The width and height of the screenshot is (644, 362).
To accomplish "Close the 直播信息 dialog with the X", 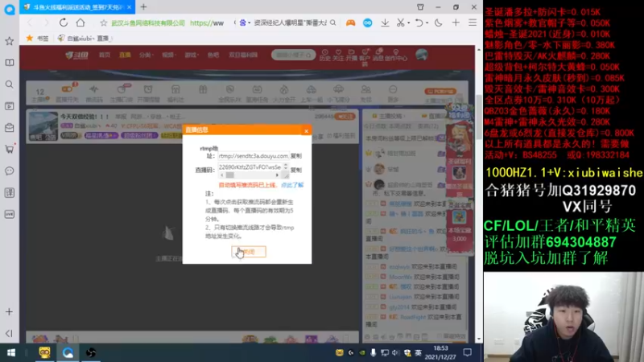I will pos(307,131).
